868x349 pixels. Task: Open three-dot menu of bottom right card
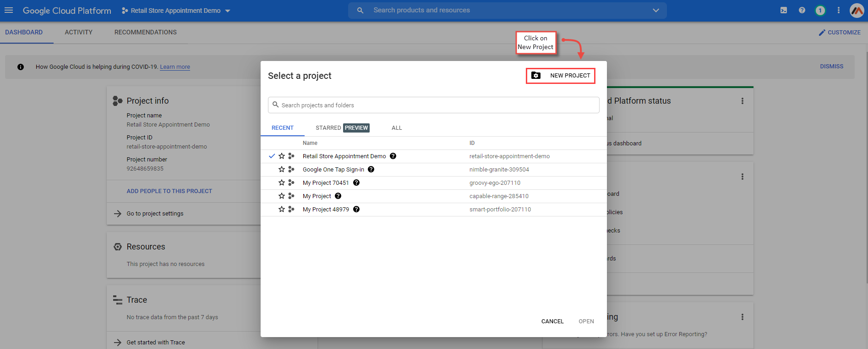point(742,317)
